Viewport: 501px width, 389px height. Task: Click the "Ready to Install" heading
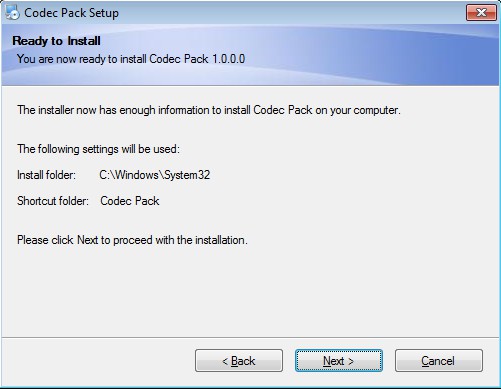[56, 41]
